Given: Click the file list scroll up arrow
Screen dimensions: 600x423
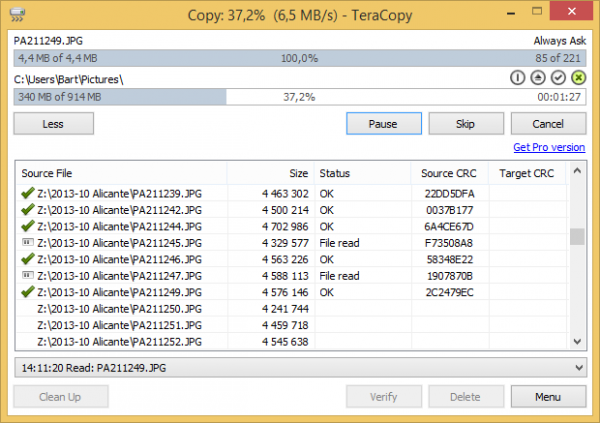Looking at the screenshot, I should click(x=577, y=171).
